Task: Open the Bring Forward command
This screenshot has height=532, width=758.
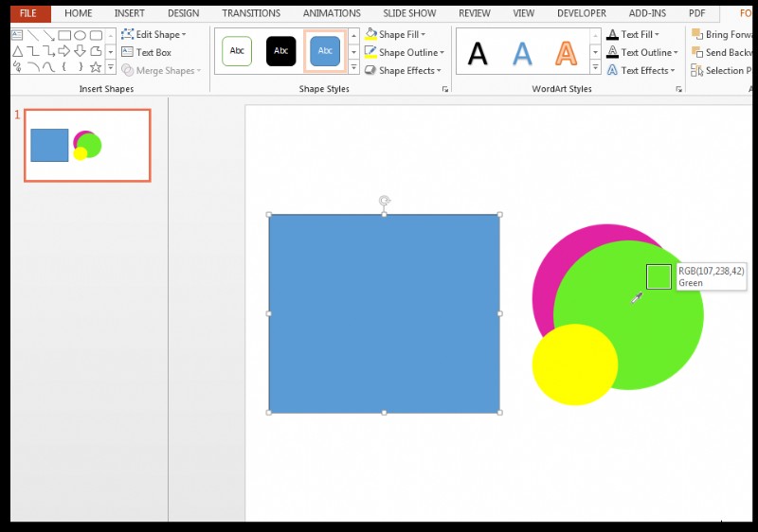Action: tap(722, 34)
